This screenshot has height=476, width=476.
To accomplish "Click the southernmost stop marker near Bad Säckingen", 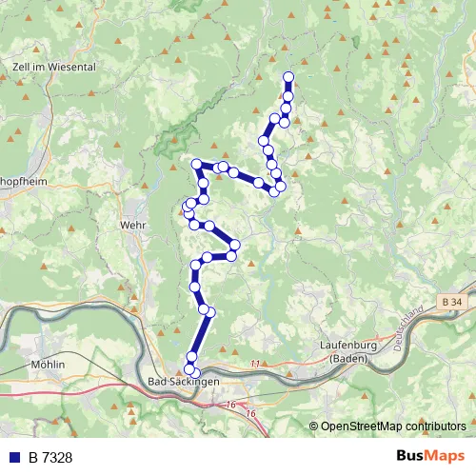I will pos(195,373).
